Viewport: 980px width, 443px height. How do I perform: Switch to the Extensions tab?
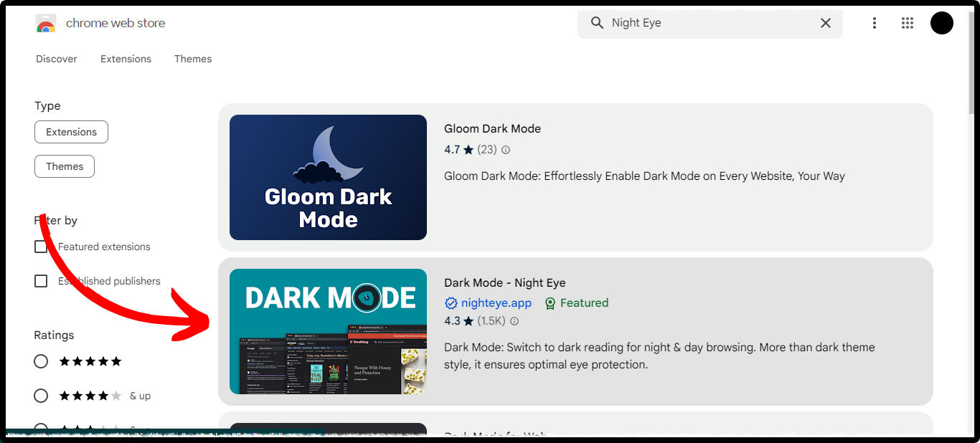126,59
